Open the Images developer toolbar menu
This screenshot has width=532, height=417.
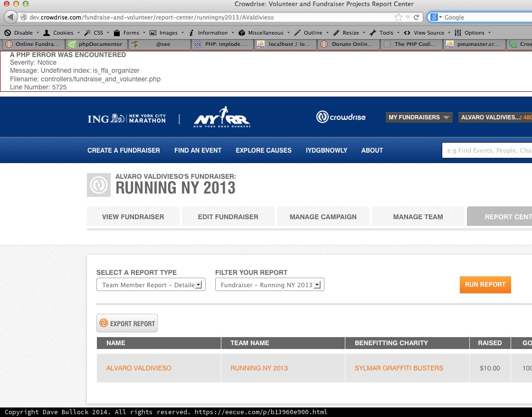(167, 33)
